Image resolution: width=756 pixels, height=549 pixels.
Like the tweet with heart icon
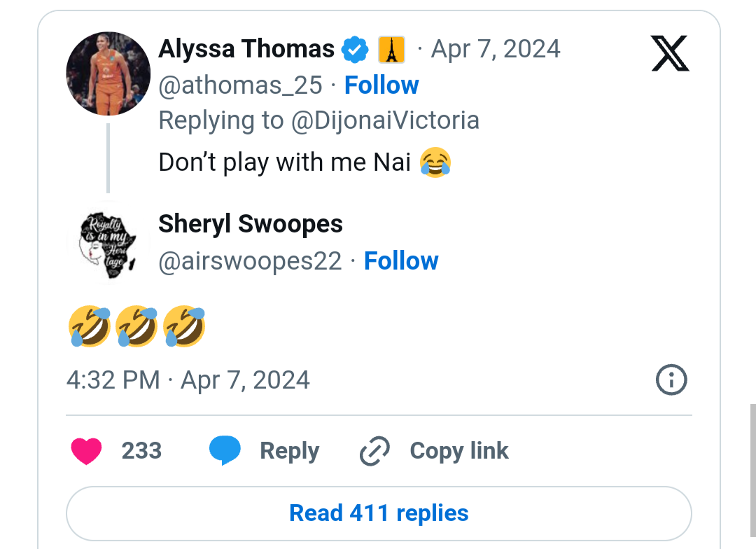coord(86,451)
